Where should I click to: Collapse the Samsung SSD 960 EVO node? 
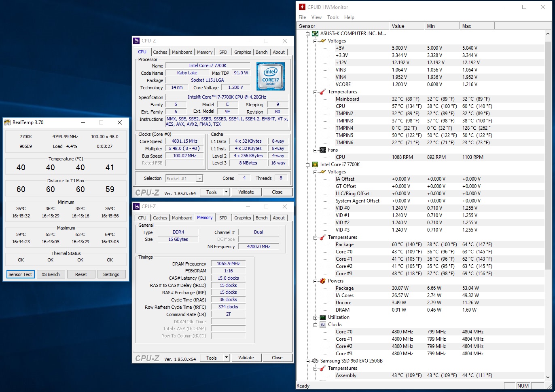coord(307,361)
